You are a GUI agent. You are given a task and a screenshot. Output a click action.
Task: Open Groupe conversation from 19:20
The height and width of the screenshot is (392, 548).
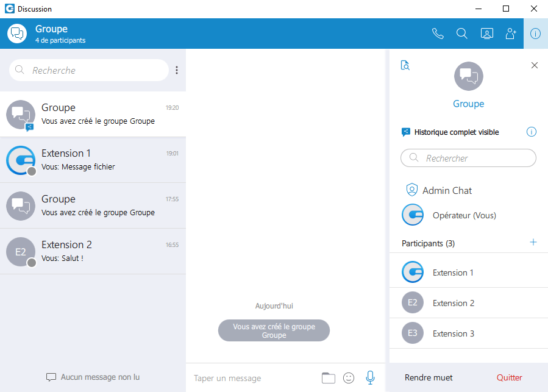pos(93,115)
